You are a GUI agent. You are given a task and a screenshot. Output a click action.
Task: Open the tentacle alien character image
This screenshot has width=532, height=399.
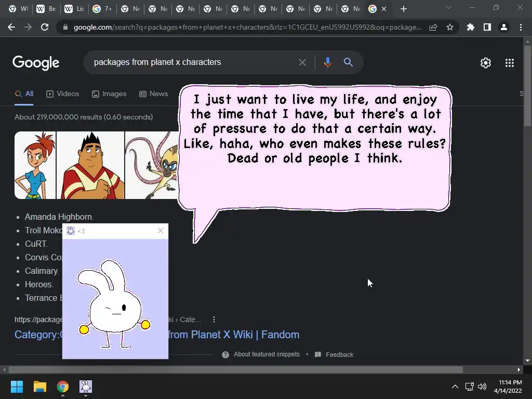click(x=152, y=165)
